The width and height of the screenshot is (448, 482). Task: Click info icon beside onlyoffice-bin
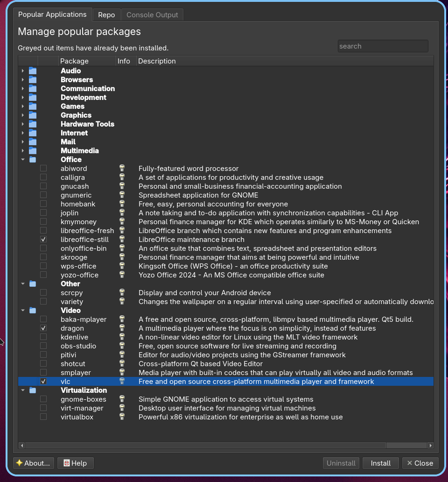click(122, 248)
